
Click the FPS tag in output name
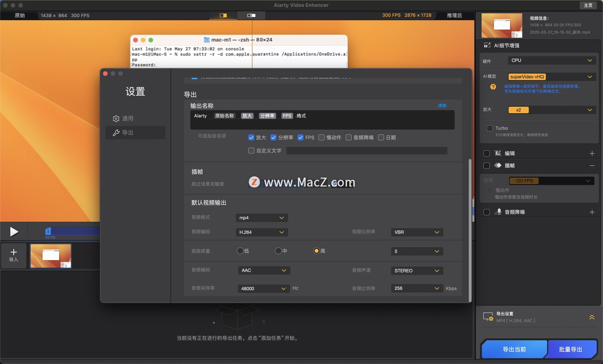point(287,116)
